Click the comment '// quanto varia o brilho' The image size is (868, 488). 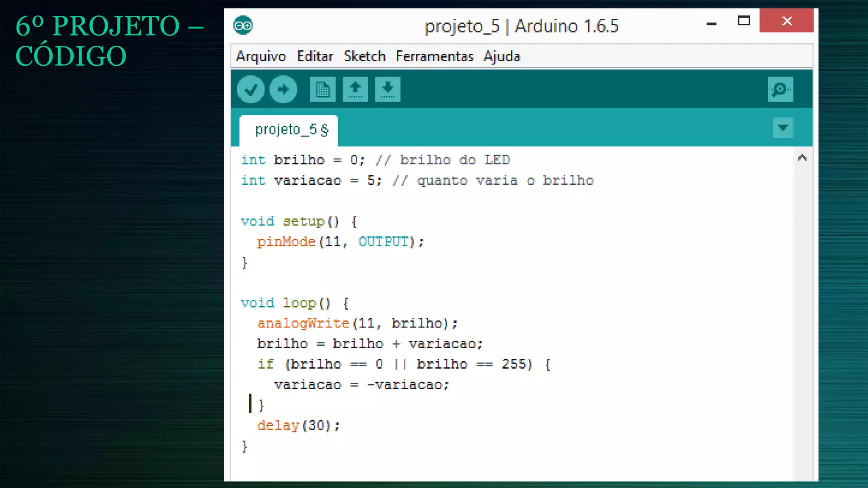(x=493, y=180)
